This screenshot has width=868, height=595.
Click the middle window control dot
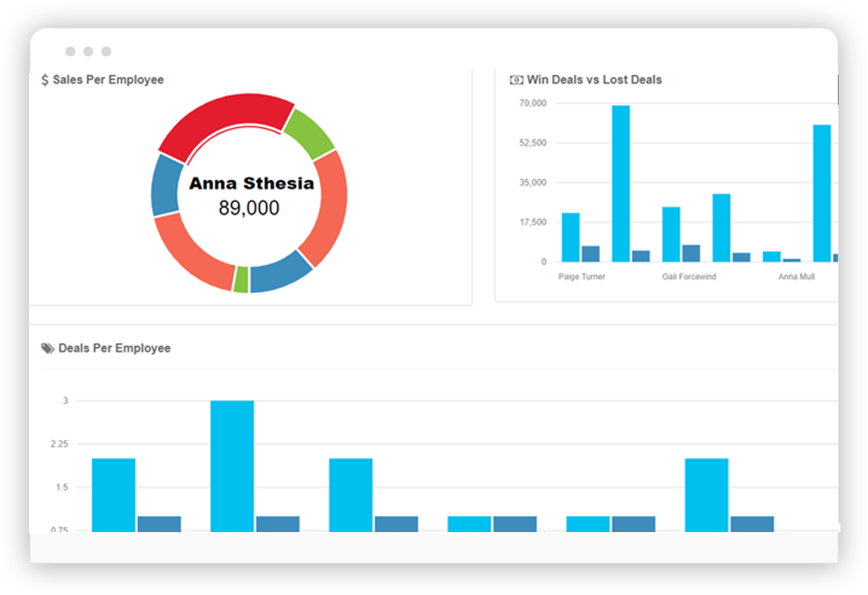[x=89, y=51]
